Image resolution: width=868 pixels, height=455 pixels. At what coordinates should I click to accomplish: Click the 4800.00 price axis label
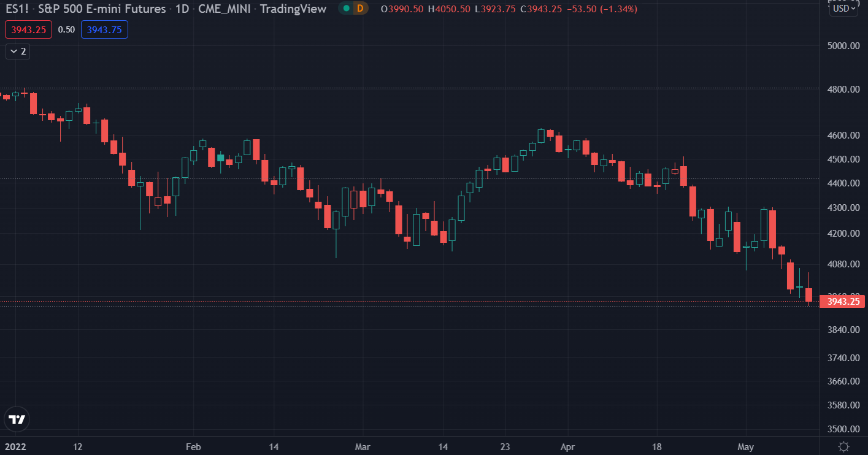[x=843, y=90]
